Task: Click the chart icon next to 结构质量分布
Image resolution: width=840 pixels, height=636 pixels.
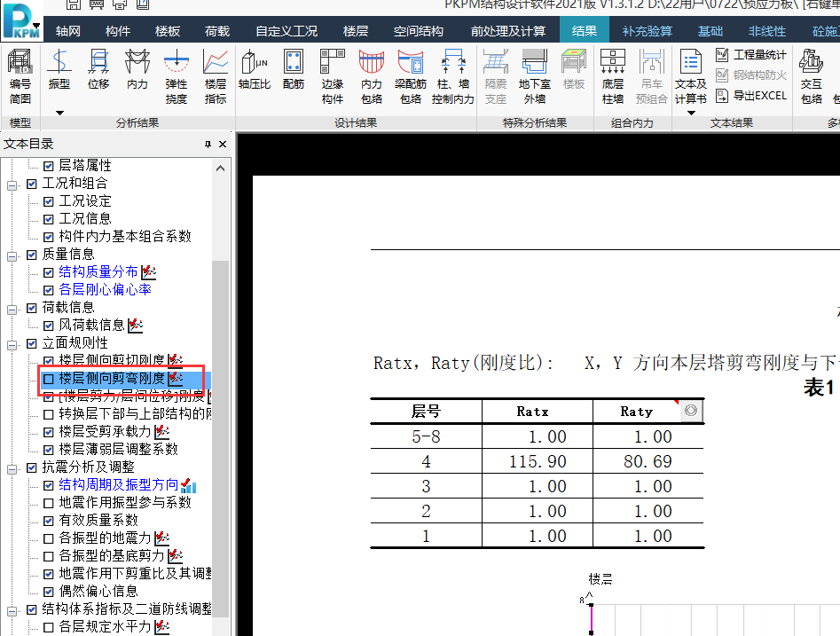Action: [148, 272]
